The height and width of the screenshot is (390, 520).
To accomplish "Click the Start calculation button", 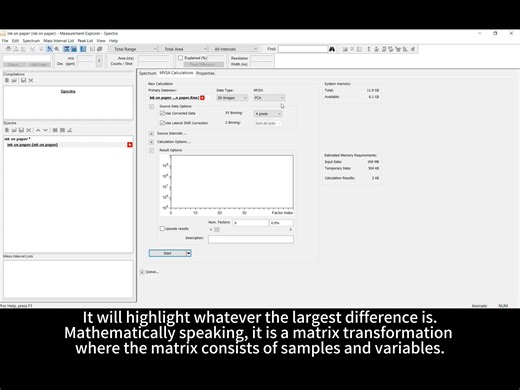I will pos(168,253).
